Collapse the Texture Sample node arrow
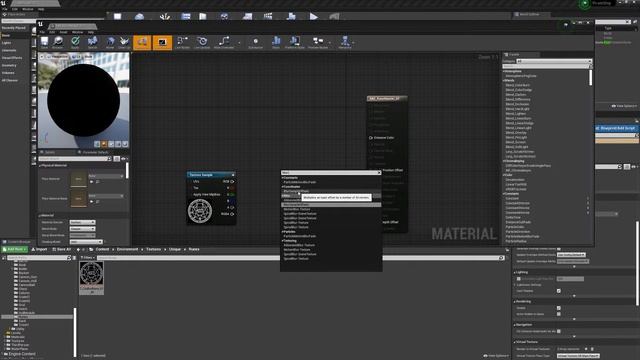This screenshot has height=360, width=640. pos(233,175)
